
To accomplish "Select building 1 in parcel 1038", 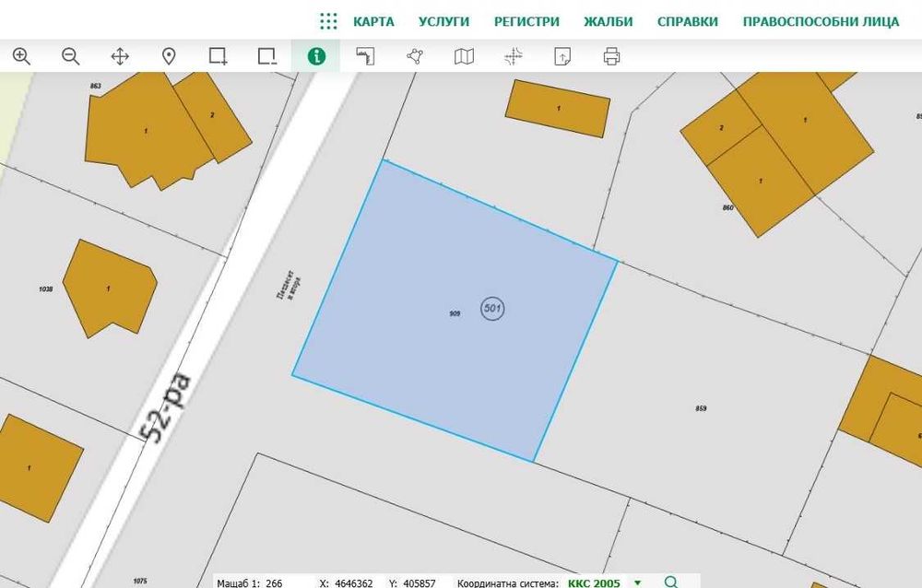I will (x=108, y=288).
